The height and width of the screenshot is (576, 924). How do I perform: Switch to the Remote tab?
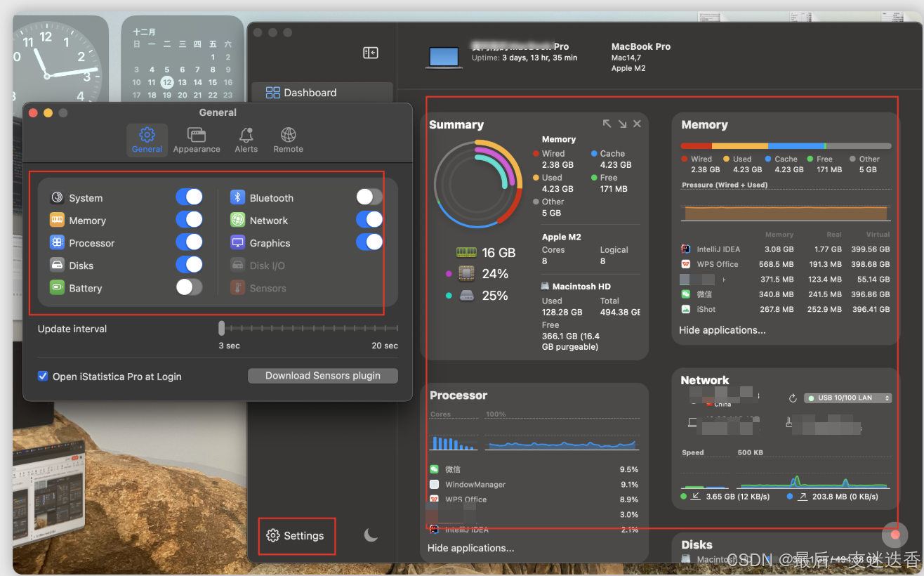[x=288, y=140]
